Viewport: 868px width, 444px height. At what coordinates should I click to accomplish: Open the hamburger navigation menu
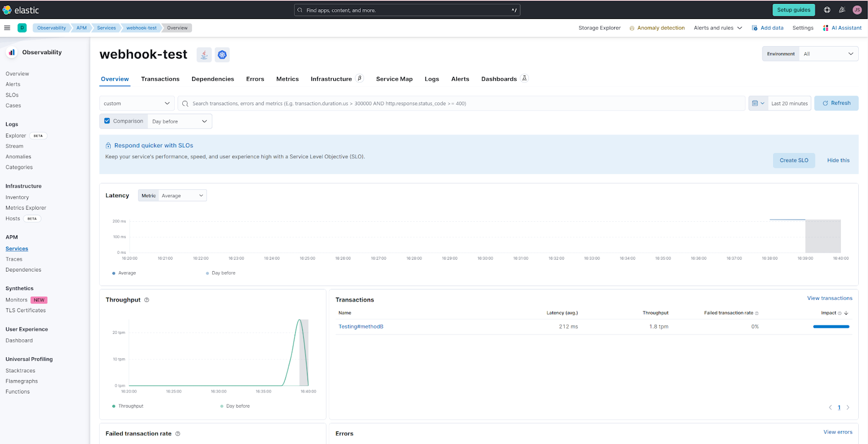[7, 28]
